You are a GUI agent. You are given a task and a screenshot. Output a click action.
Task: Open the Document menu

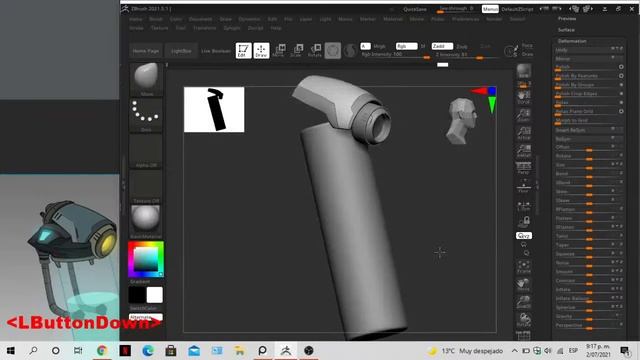point(200,19)
